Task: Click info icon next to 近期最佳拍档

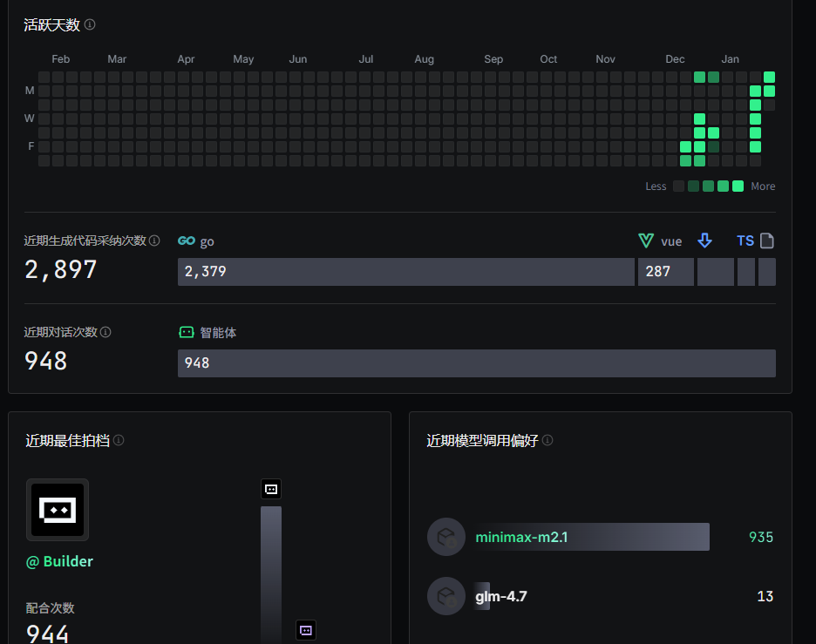Action: (x=119, y=440)
